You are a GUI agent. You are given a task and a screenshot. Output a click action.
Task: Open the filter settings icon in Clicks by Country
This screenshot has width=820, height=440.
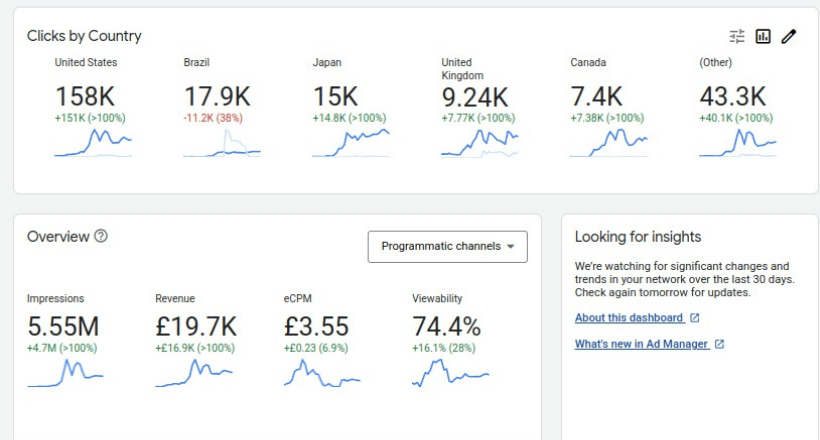[x=737, y=37]
